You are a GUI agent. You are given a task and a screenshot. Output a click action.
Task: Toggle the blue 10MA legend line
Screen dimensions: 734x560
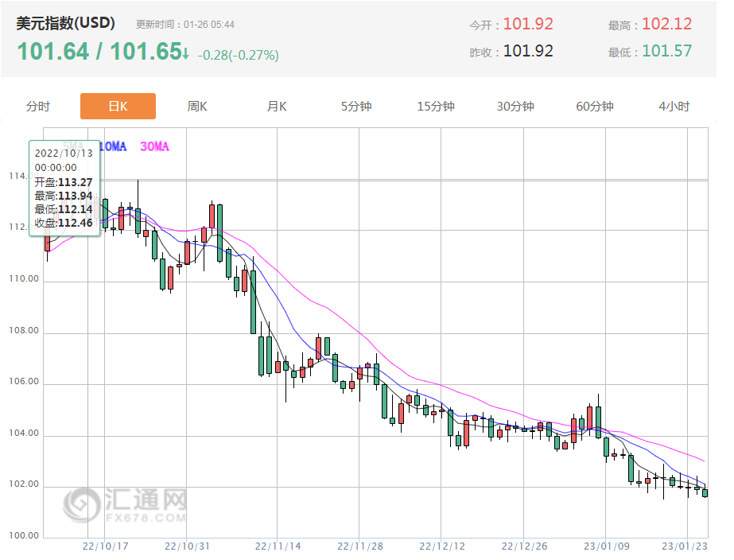click(113, 146)
